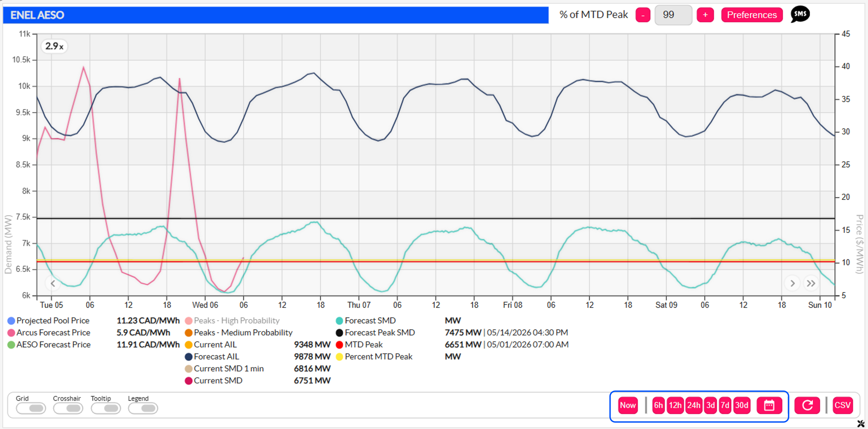Export data with the CSV button
The height and width of the screenshot is (429, 868).
pos(843,405)
